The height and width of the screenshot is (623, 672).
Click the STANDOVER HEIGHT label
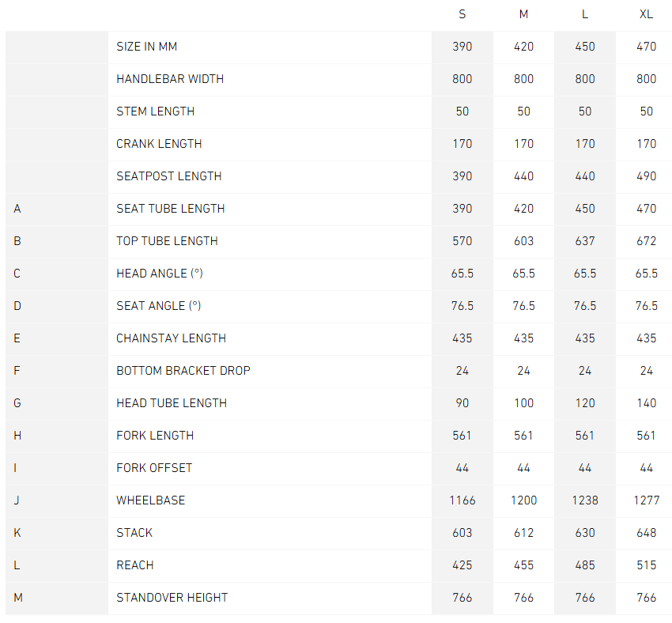coord(172,598)
